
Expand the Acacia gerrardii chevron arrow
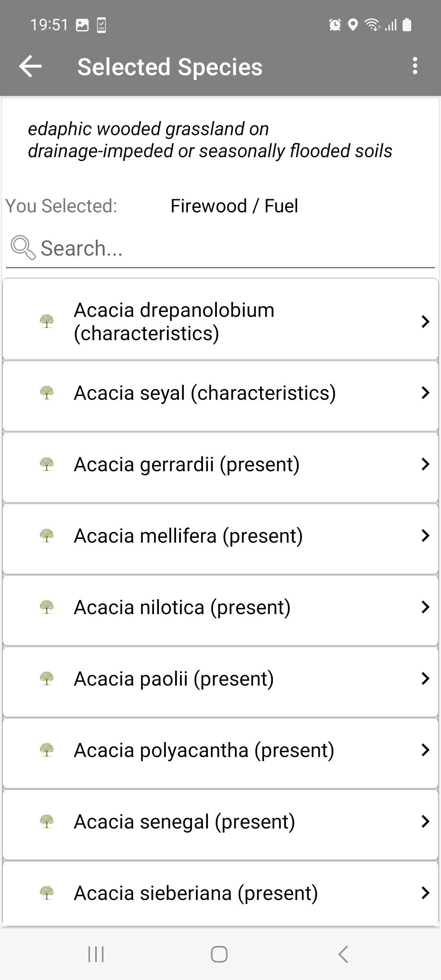(x=425, y=464)
